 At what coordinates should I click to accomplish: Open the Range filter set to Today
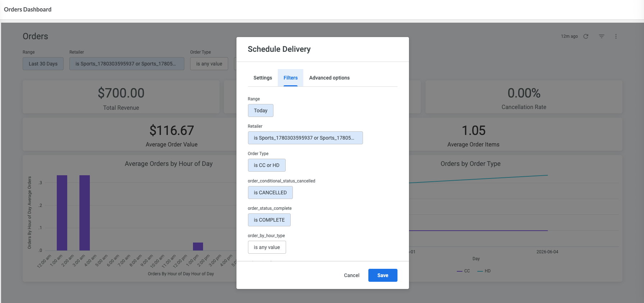(x=261, y=110)
